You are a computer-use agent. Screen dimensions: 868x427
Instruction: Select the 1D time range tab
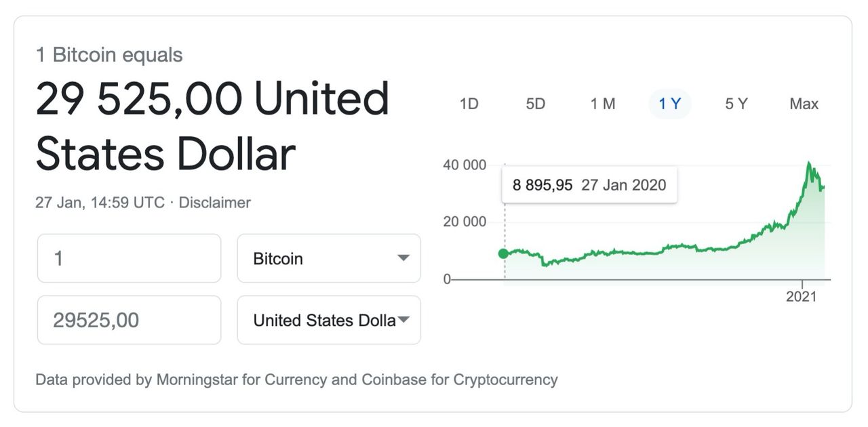tap(469, 104)
